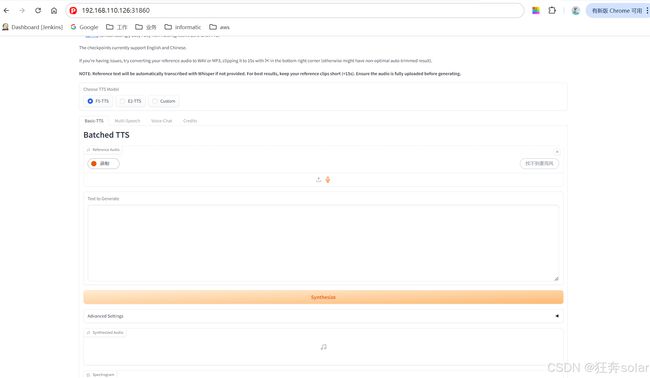Viewport: 650px width, 378px height.
Task: Click the Spectrogram label
Action: point(101,374)
